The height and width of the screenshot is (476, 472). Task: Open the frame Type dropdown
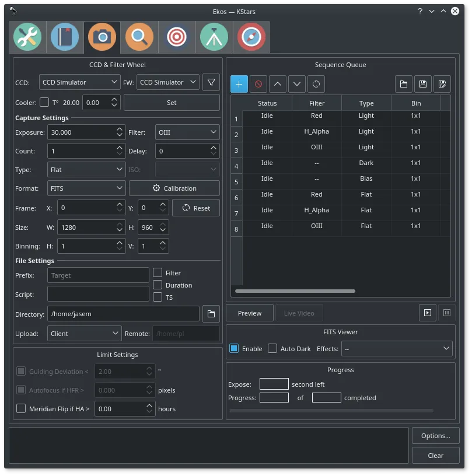pos(86,169)
